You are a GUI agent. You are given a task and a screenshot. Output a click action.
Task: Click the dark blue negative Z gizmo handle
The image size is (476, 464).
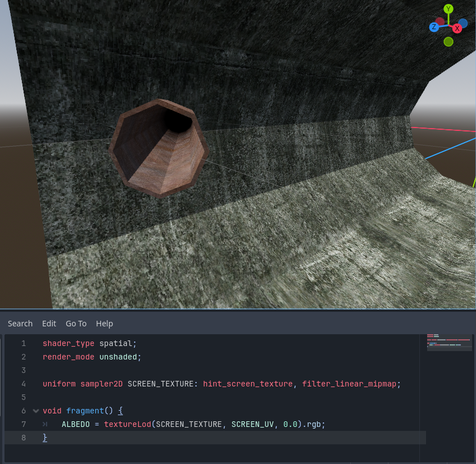(463, 23)
